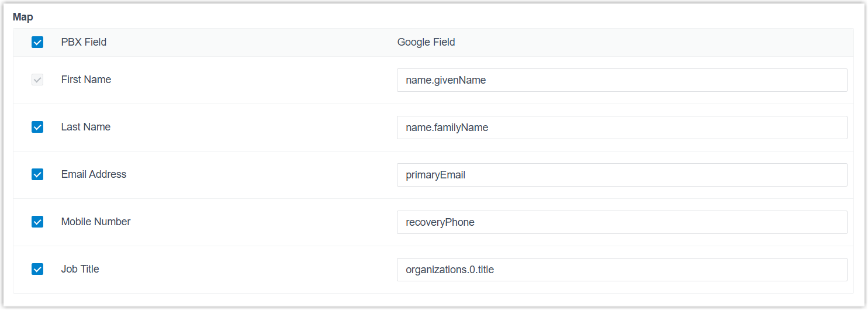Place cursor in organizations.0.title field
Viewport: 868px width, 310px height.
click(x=621, y=270)
